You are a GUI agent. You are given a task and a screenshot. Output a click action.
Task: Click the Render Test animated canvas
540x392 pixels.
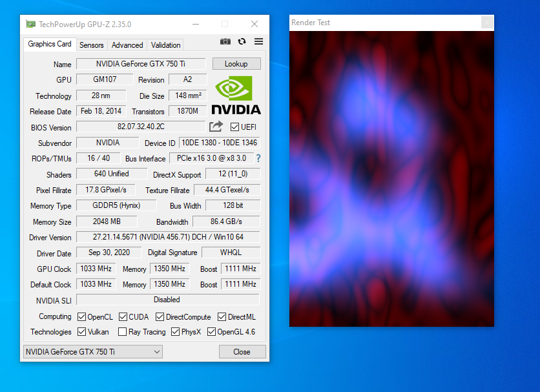pyautogui.click(x=391, y=179)
